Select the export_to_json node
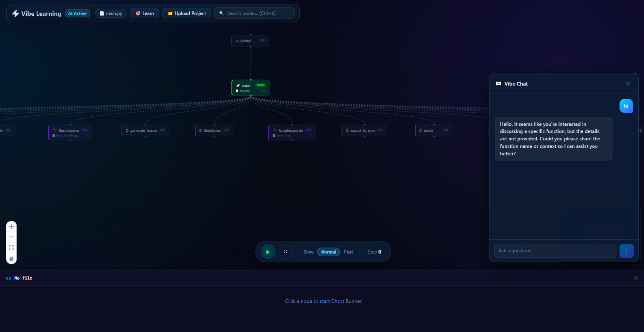 coord(364,131)
